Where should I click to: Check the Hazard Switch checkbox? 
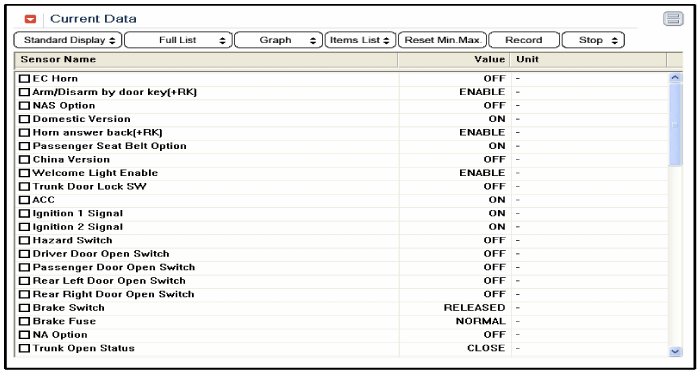(24, 241)
